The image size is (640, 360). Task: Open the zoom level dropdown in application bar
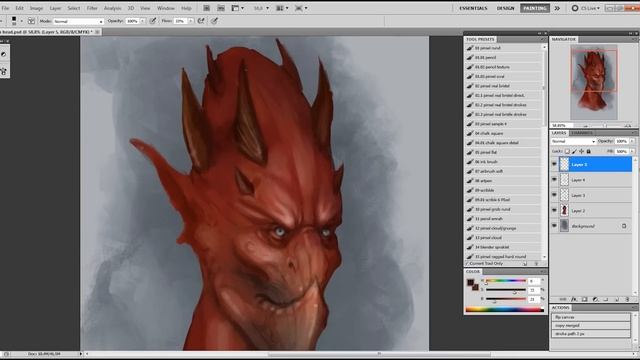point(261,8)
